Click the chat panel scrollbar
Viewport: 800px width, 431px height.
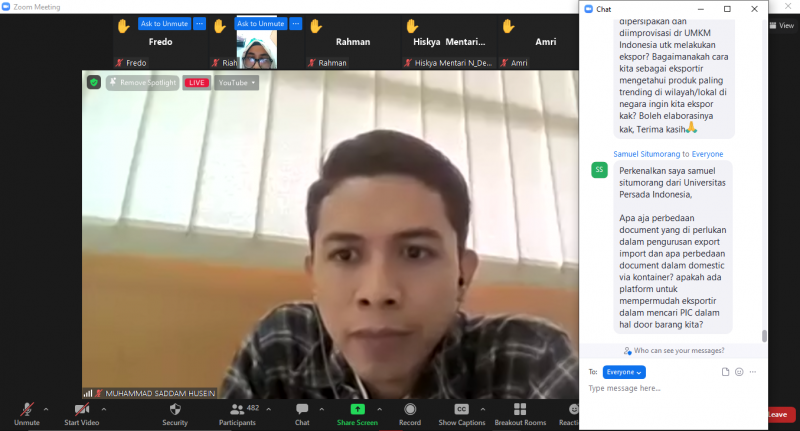coord(764,336)
